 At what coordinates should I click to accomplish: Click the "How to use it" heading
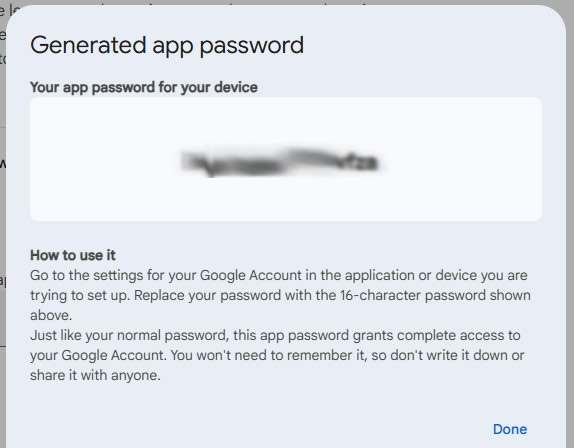[73, 255]
